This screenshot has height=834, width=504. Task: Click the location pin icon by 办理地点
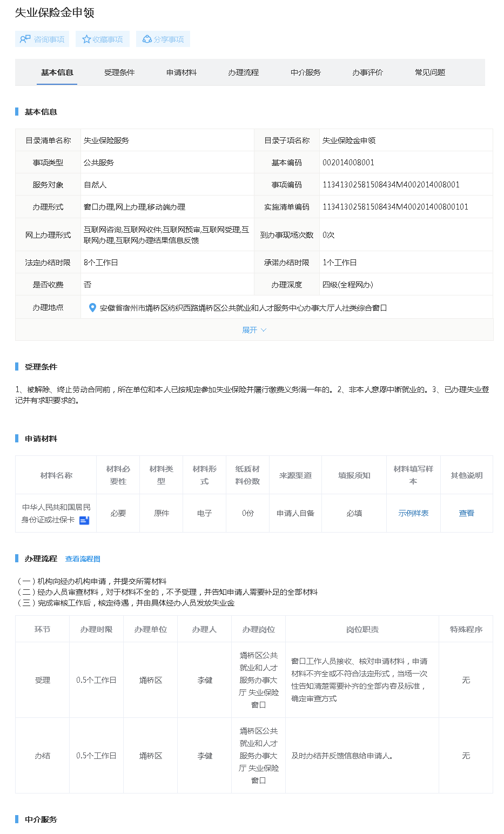point(92,307)
